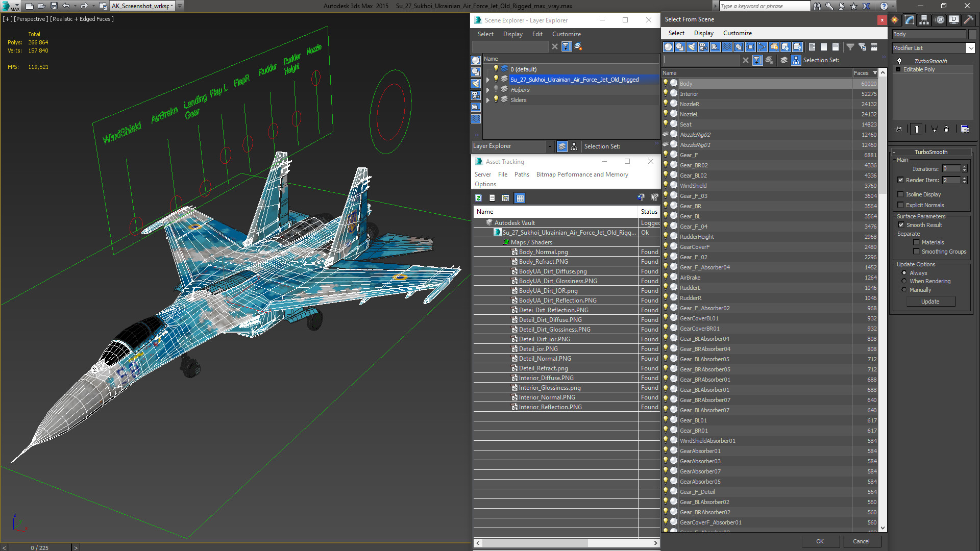Open the Hierarchy command panel tab
The height and width of the screenshot is (551, 980).
(x=924, y=20)
